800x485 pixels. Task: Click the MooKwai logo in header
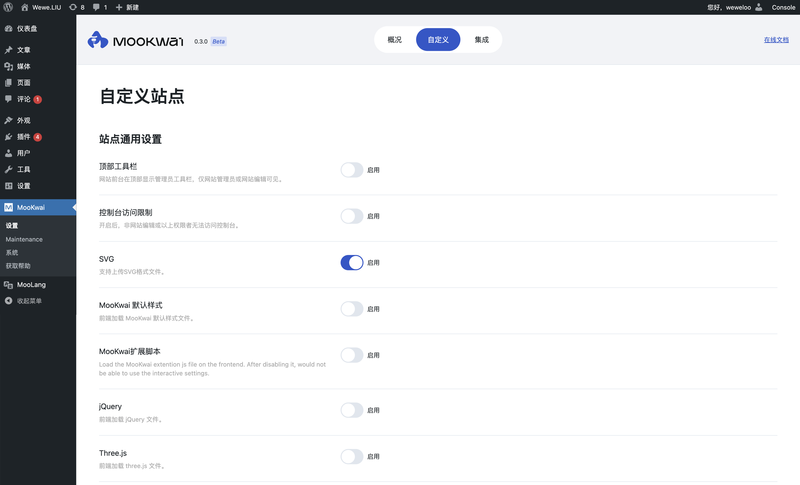(135, 40)
